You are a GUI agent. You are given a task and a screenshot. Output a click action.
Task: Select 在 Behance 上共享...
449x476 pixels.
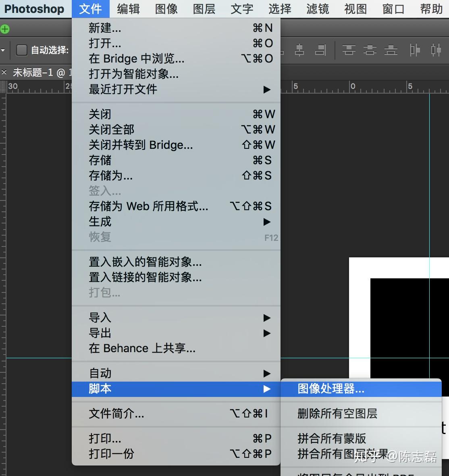[x=176, y=348]
